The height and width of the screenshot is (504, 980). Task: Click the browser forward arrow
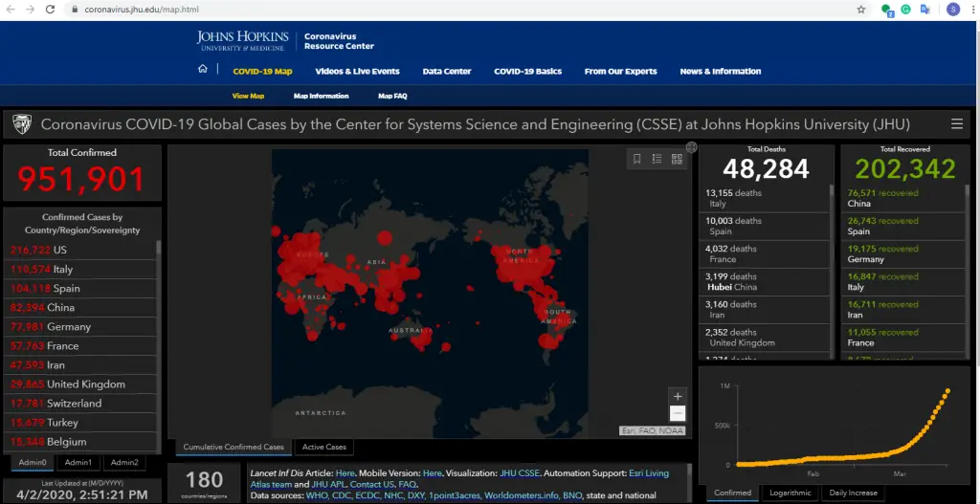(30, 10)
